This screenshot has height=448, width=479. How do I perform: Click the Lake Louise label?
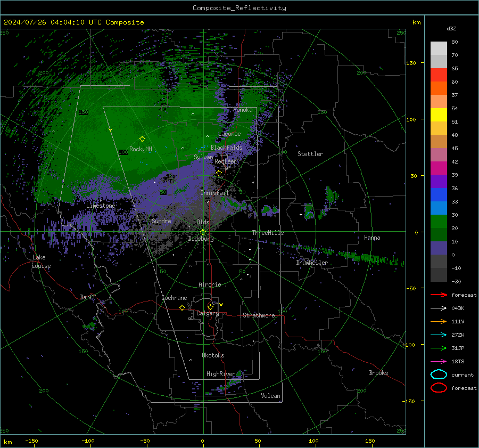pos(41,262)
